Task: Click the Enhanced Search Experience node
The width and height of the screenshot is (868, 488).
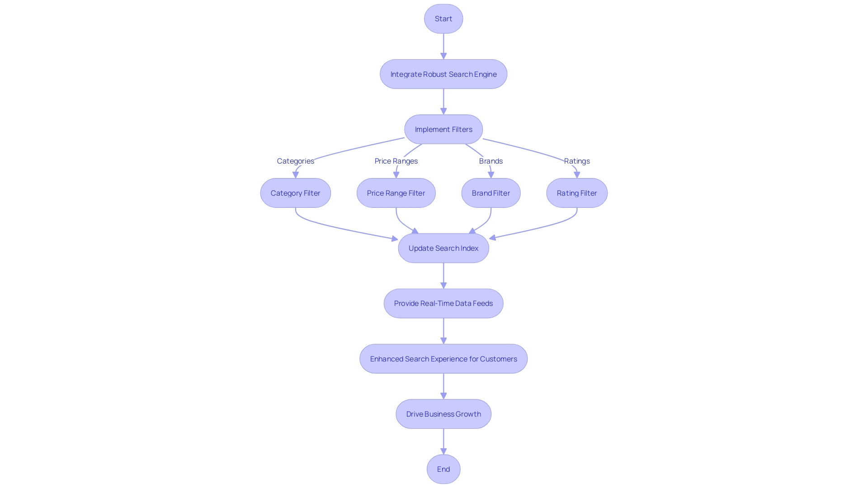Action: tap(443, 359)
